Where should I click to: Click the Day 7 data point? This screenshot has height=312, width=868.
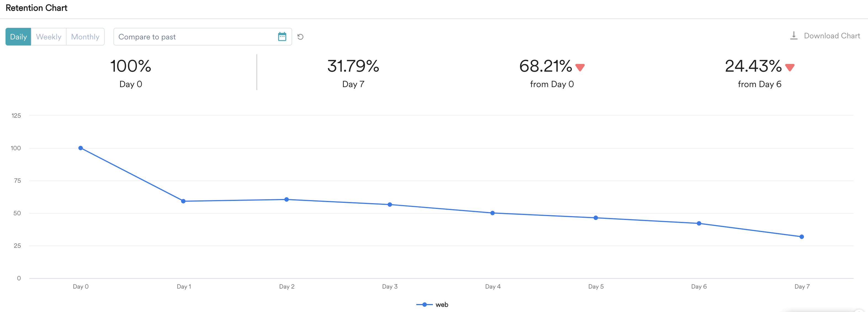click(802, 237)
